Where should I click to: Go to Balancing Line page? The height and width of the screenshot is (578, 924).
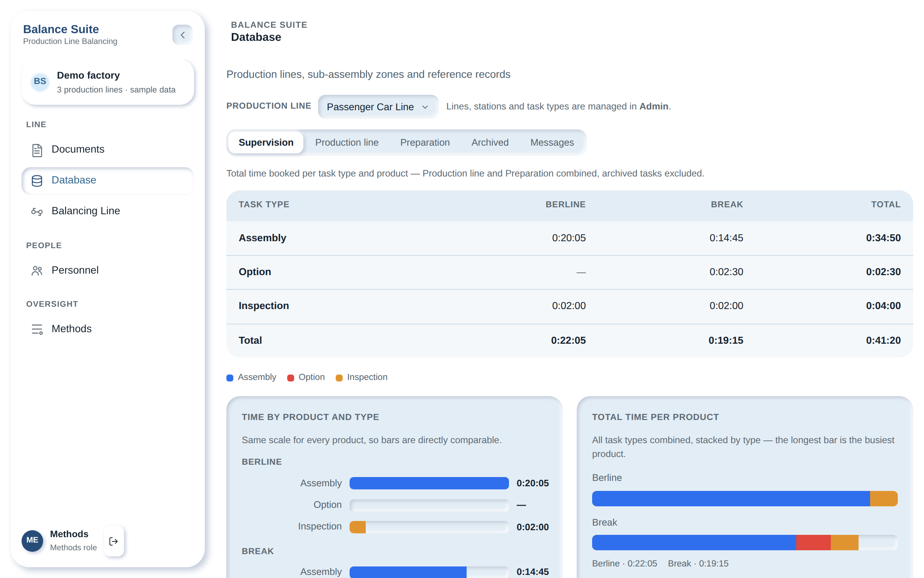(x=108, y=211)
